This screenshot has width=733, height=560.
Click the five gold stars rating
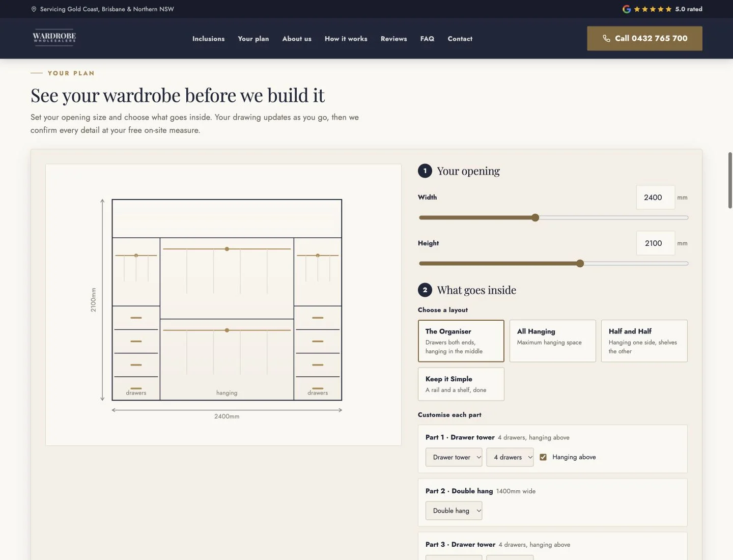(653, 9)
